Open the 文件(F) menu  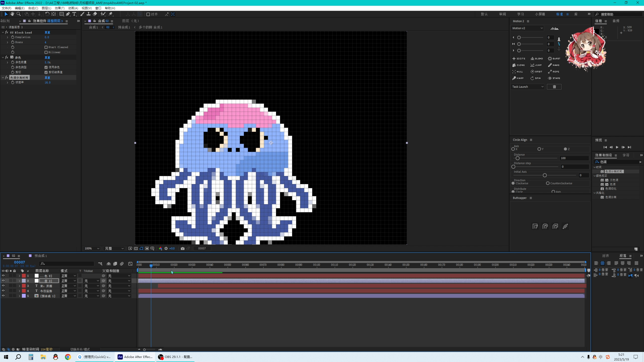tap(6, 8)
